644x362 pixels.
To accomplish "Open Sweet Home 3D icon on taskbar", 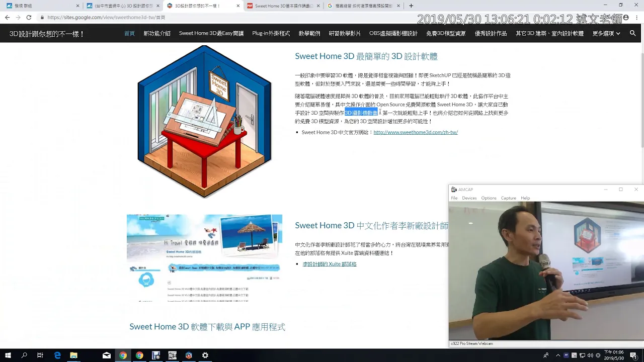I will pyautogui.click(x=189, y=355).
